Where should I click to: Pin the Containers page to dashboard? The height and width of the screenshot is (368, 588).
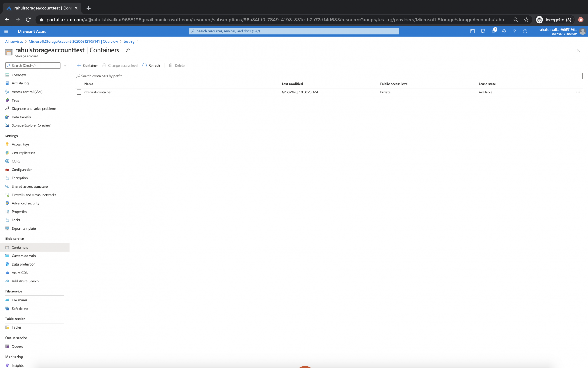coord(128,50)
